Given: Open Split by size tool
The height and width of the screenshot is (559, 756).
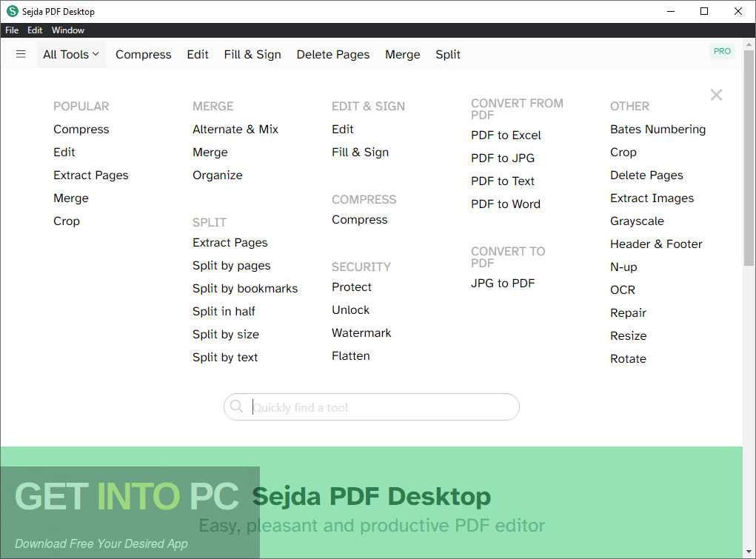Looking at the screenshot, I should [x=226, y=334].
